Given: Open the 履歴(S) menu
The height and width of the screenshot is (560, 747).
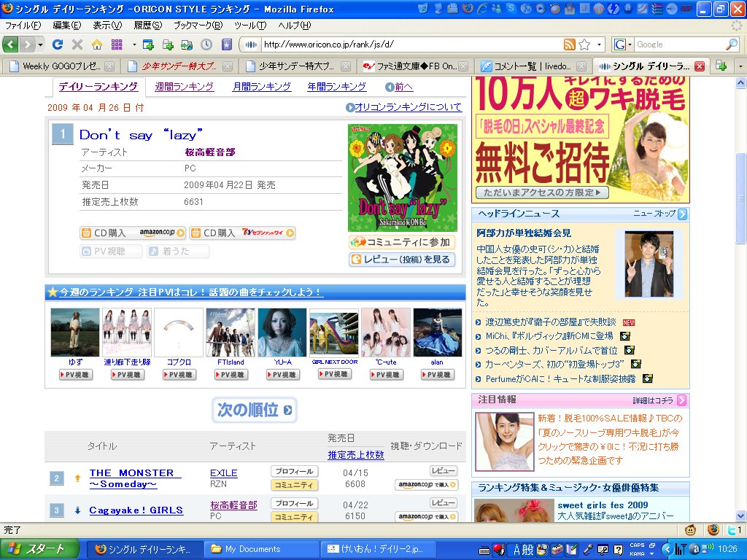Looking at the screenshot, I should 147,26.
